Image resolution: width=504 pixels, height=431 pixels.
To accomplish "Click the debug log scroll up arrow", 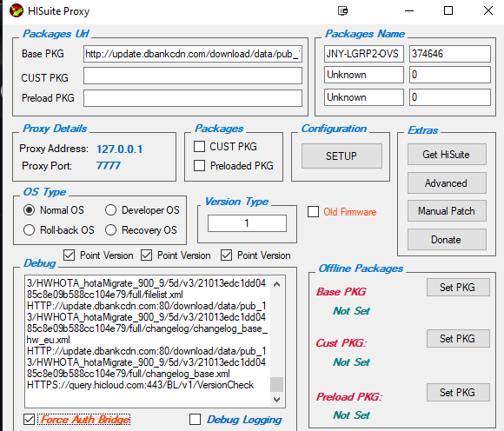I will (x=276, y=284).
